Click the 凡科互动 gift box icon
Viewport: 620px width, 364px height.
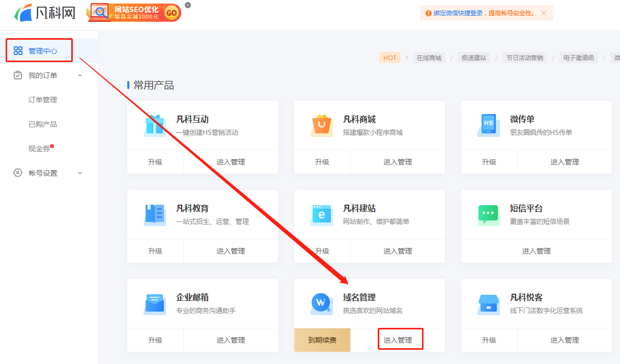point(154,125)
